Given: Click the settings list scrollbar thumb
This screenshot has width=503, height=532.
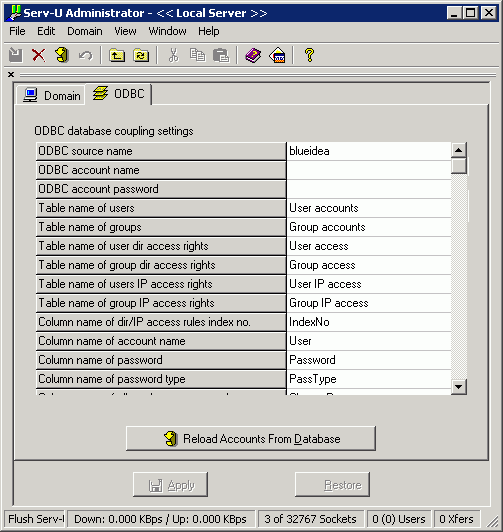Looking at the screenshot, I should pyautogui.click(x=459, y=166).
